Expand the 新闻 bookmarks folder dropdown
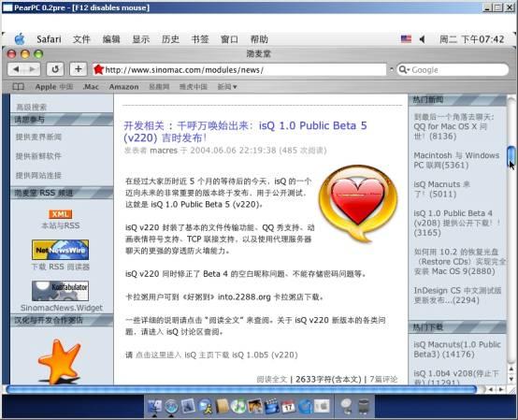The image size is (518, 420). (x=227, y=87)
